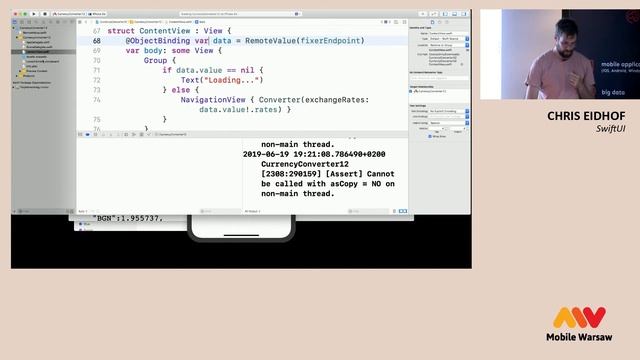
Task: Open the scheme selector CurrencyConverter12
Action: [x=70, y=14]
